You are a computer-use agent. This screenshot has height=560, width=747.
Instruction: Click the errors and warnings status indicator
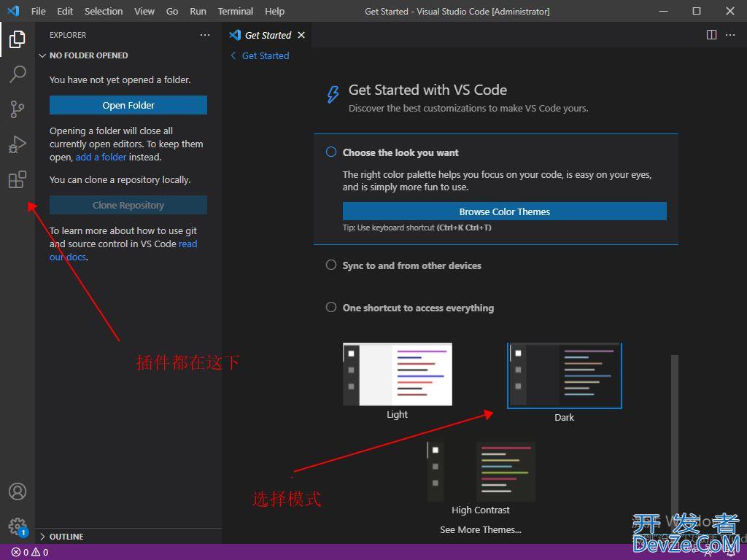pyautogui.click(x=29, y=553)
